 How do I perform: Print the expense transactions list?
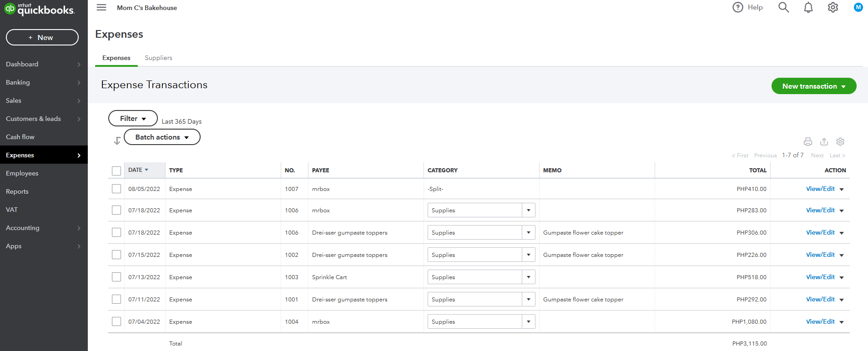tap(808, 142)
